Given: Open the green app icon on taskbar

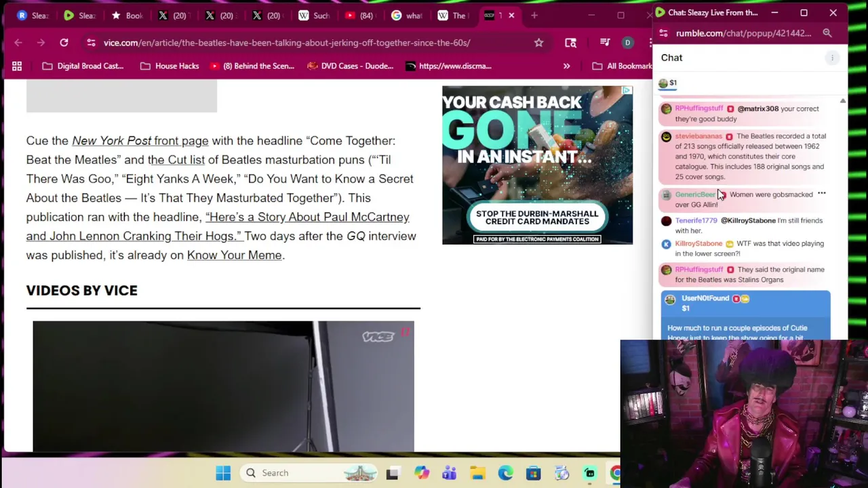Looking at the screenshot, I should click(x=590, y=473).
